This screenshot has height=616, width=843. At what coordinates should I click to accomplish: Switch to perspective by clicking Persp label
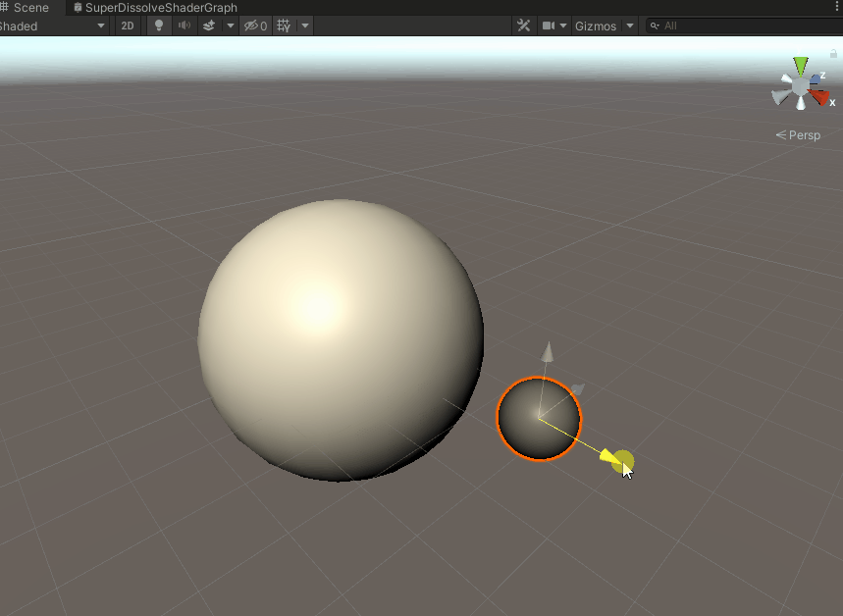(x=803, y=134)
